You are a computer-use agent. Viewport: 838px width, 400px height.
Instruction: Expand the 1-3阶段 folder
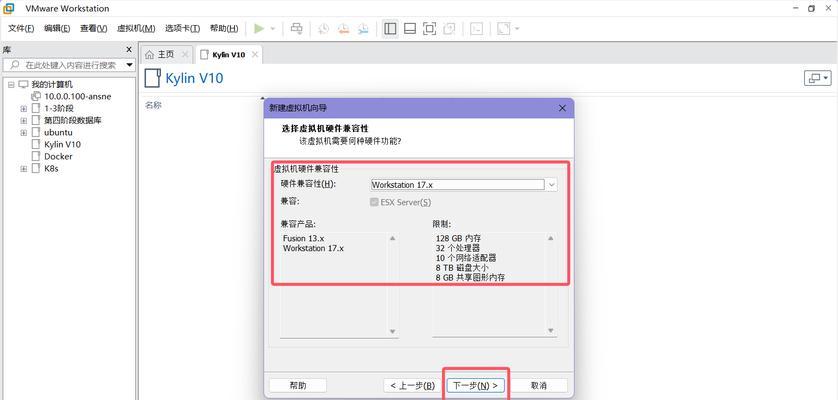click(24, 109)
